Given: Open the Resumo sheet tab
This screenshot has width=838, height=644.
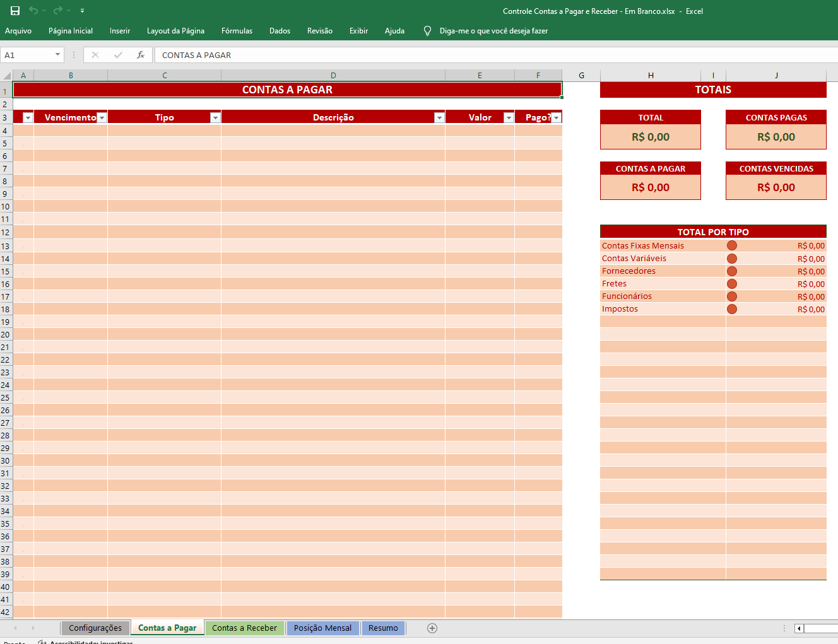Looking at the screenshot, I should (x=383, y=628).
